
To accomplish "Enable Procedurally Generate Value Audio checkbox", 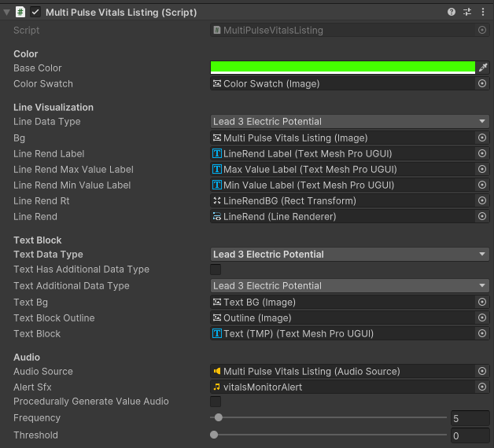I will [x=216, y=402].
